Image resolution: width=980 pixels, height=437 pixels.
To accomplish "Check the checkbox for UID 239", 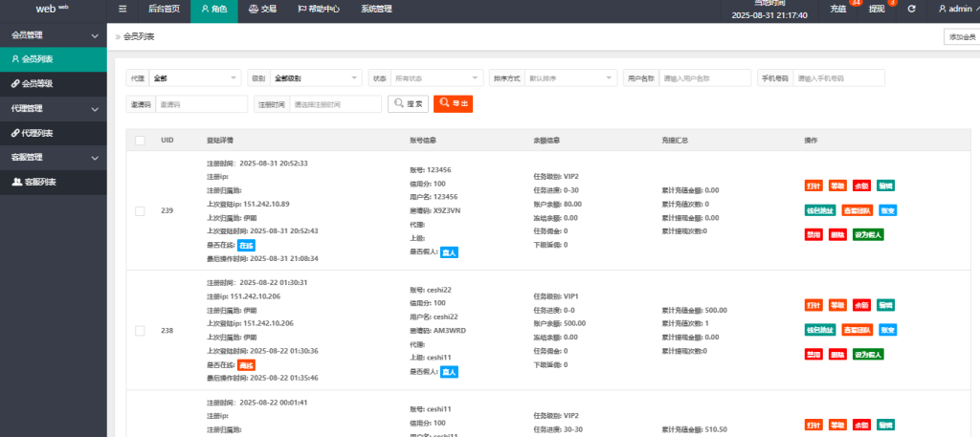I will [x=141, y=210].
